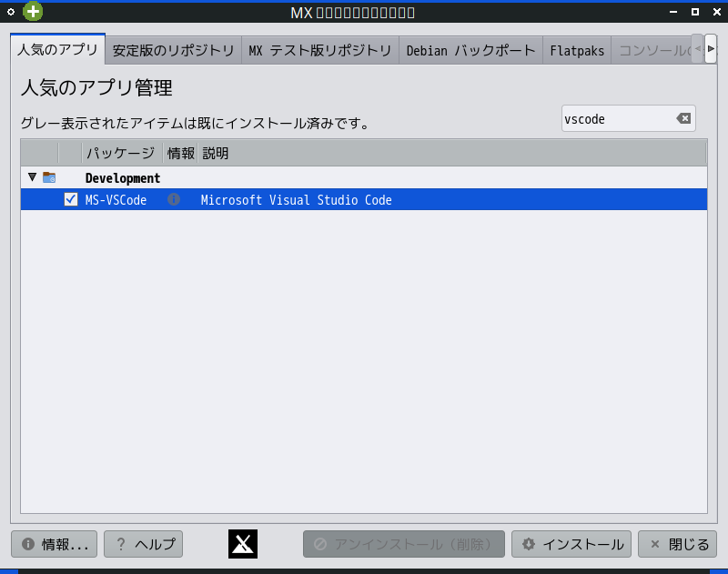728x574 pixels.
Task: Uncheck the MS-VSCode package checkbox
Action: 71,199
